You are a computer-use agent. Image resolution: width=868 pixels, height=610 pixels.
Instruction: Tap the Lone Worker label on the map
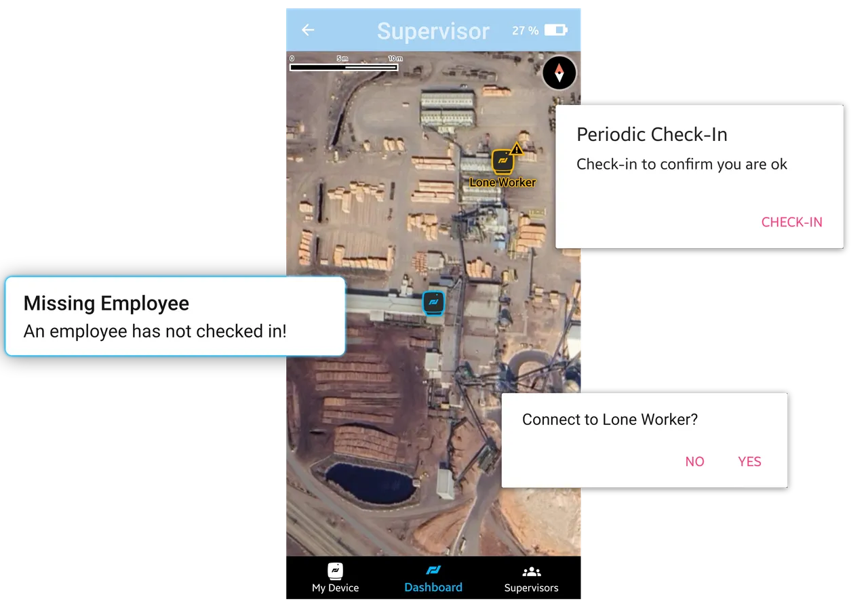tap(502, 182)
